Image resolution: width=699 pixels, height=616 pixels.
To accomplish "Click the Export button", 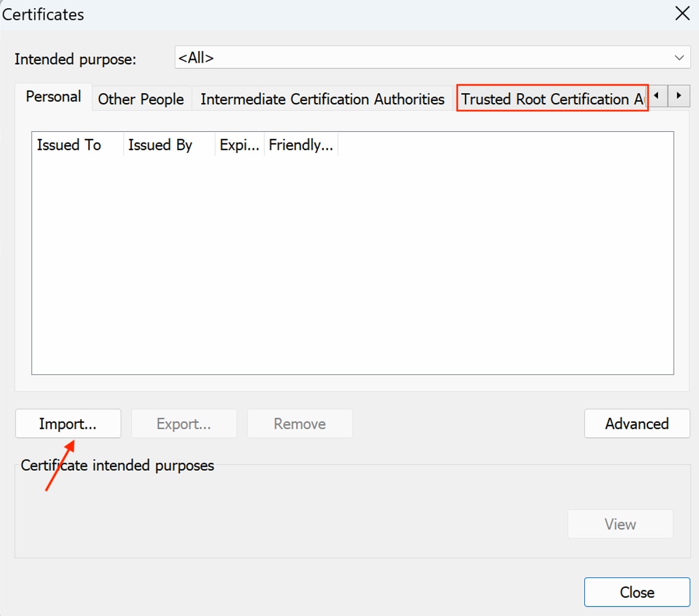I will [184, 423].
